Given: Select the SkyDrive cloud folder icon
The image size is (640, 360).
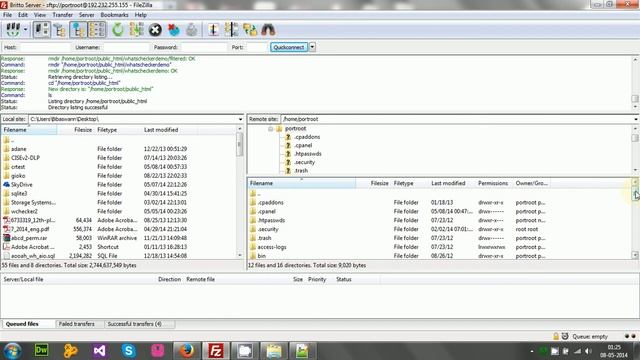Looking at the screenshot, I should (x=7, y=184).
